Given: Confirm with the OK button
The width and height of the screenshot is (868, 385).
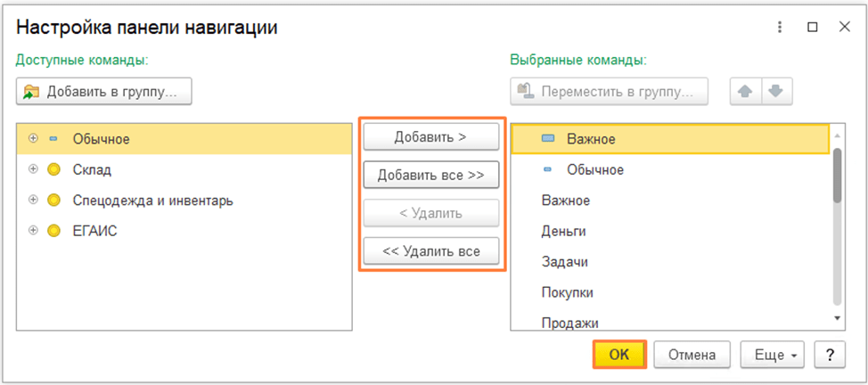Looking at the screenshot, I should (x=618, y=355).
